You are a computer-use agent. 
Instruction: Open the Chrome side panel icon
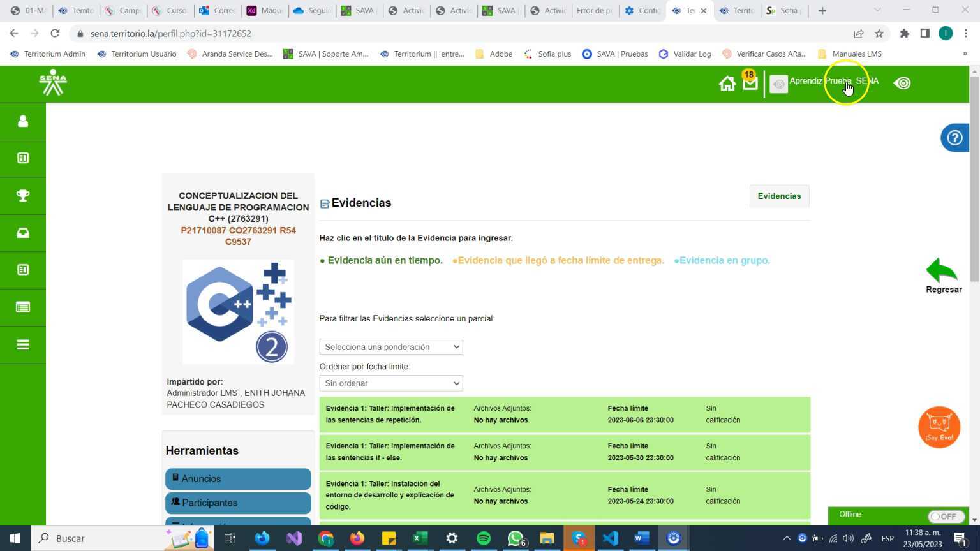924,33
